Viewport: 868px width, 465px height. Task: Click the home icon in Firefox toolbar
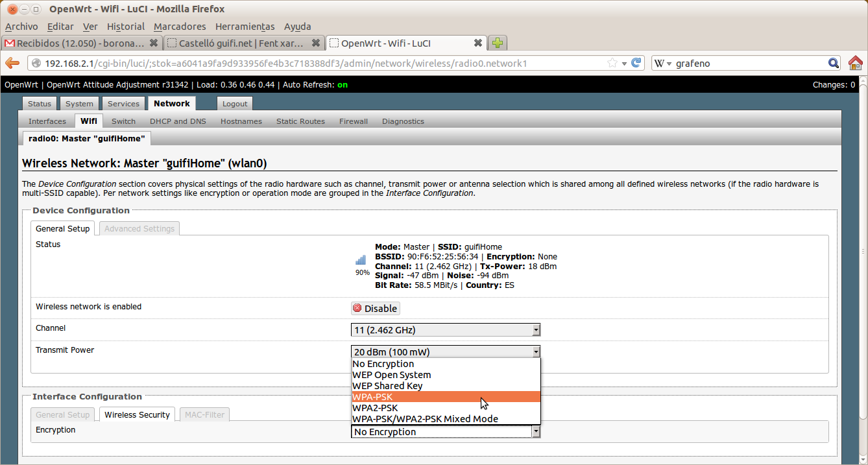click(856, 63)
